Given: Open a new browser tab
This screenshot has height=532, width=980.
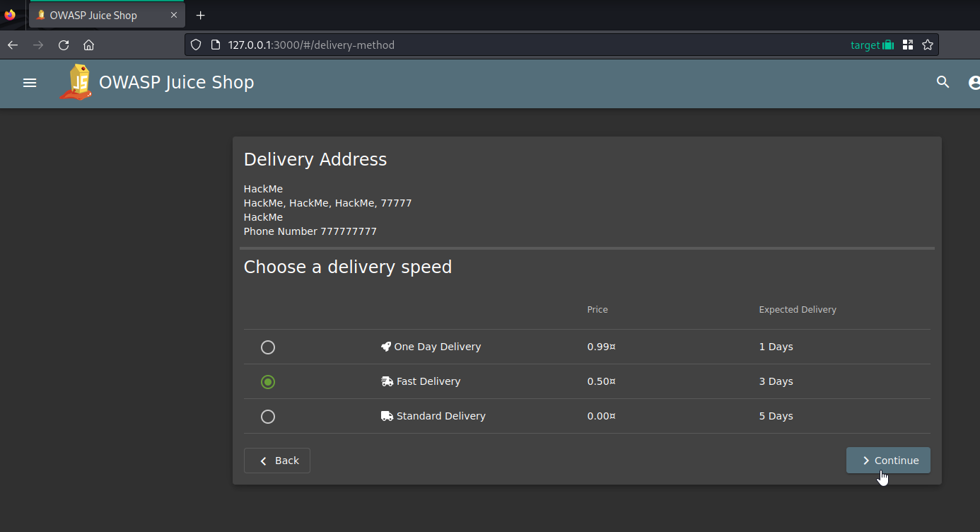Looking at the screenshot, I should (201, 15).
